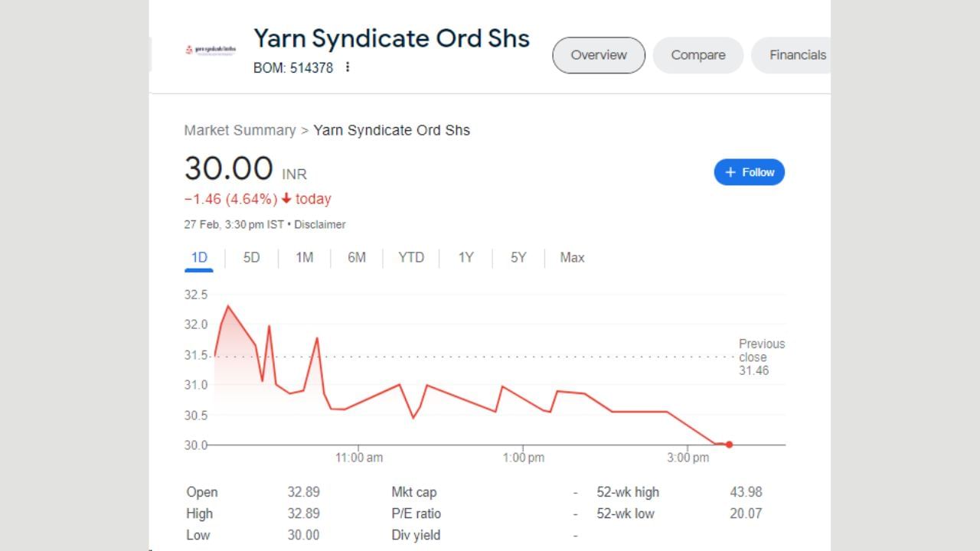Open the Disclaimer link
Screen dimensions: 980x551
coord(320,225)
